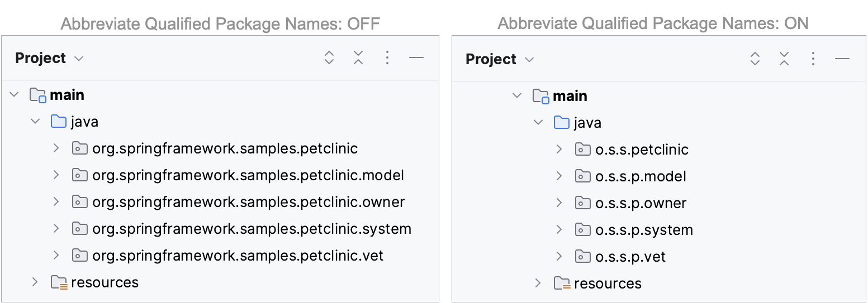
Task: Select org.springframework.samples.petclinic.vet package
Action: tap(238, 256)
